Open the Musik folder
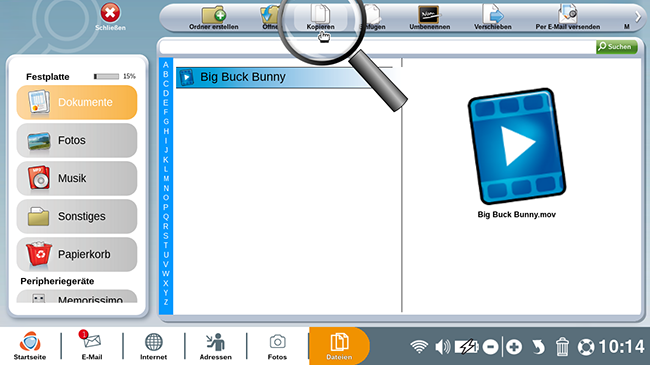The height and width of the screenshot is (365, 650). tap(77, 178)
